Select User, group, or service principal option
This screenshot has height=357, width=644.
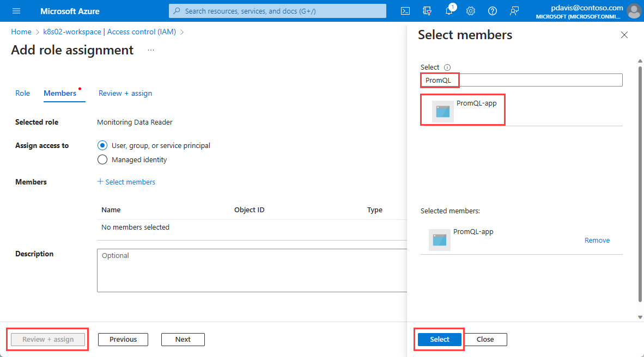pyautogui.click(x=102, y=145)
